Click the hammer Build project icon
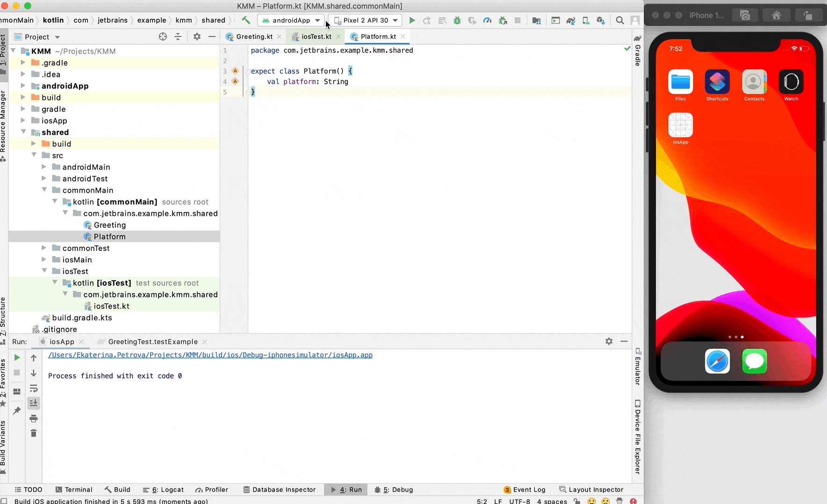827x504 pixels. pyautogui.click(x=246, y=20)
